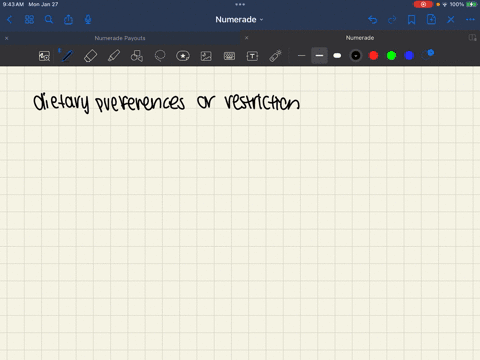Open the Elements sticker tool
This screenshot has width=480, height=360.
(x=183, y=56)
